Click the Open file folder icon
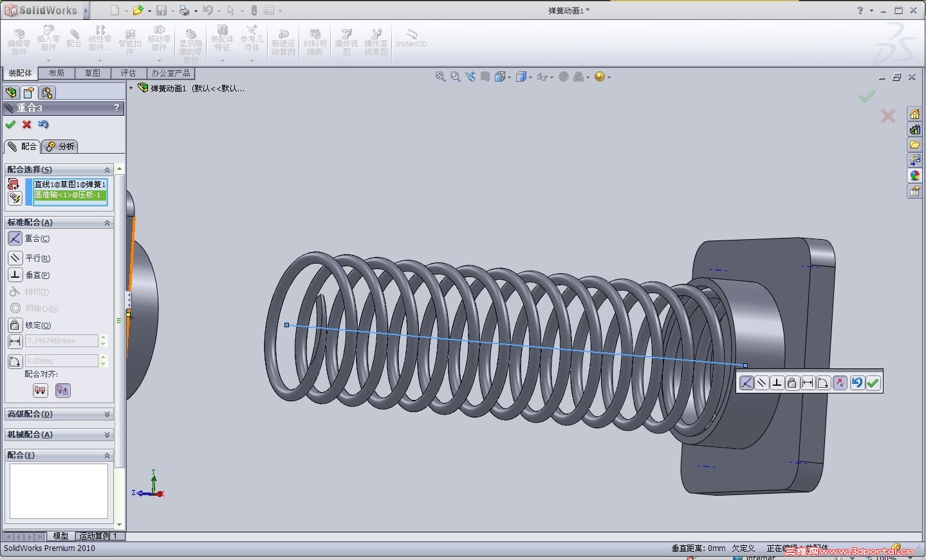This screenshot has height=560, width=926. pyautogui.click(x=138, y=10)
